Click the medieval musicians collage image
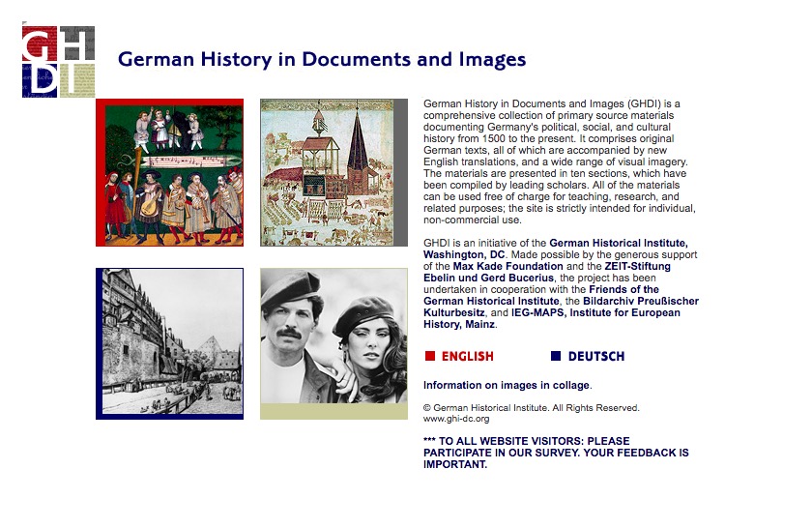The width and height of the screenshot is (812, 528). tap(170, 172)
